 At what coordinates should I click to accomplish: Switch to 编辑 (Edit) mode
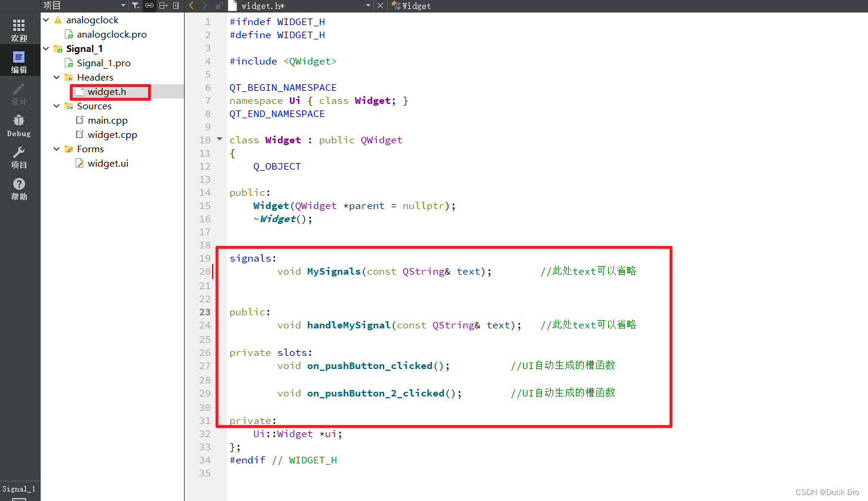coord(19,62)
